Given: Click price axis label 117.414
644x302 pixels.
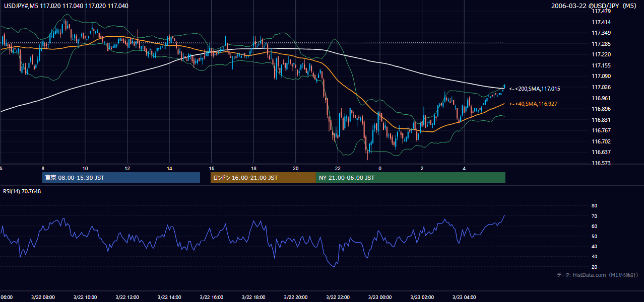Looking at the screenshot, I should [601, 22].
